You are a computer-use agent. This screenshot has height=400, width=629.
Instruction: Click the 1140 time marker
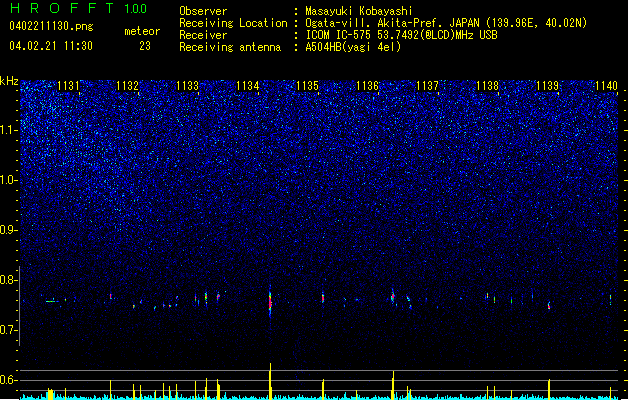pos(607,86)
